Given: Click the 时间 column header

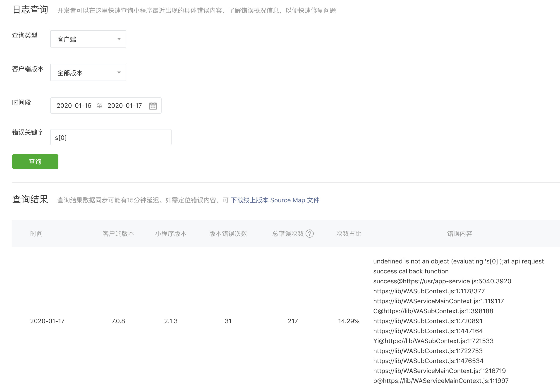Looking at the screenshot, I should (36, 234).
